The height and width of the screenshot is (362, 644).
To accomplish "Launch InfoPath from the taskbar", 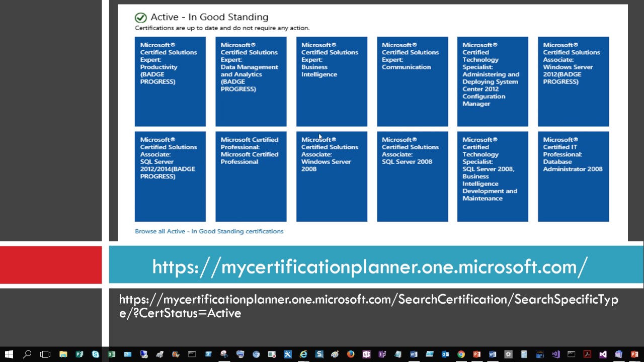I will point(382,354).
